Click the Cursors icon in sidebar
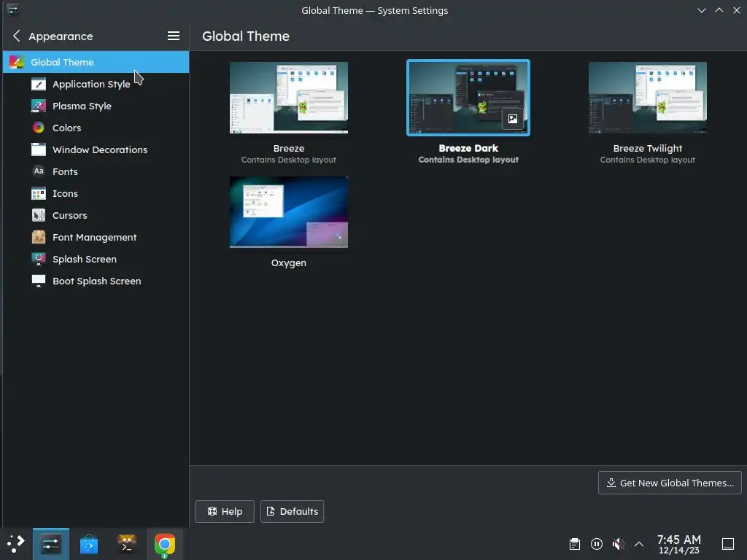The height and width of the screenshot is (560, 747). click(38, 215)
